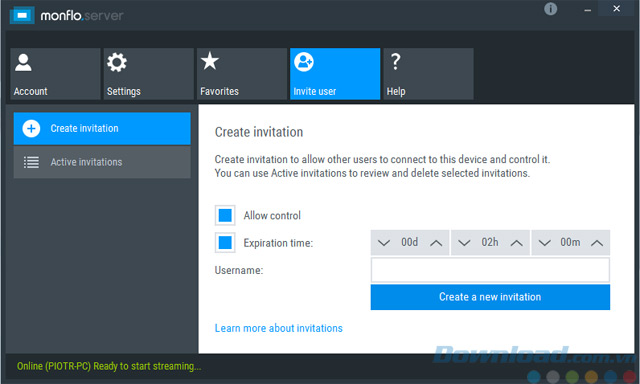The height and width of the screenshot is (384, 640).
Task: Click Create a new invitation button
Action: point(490,297)
